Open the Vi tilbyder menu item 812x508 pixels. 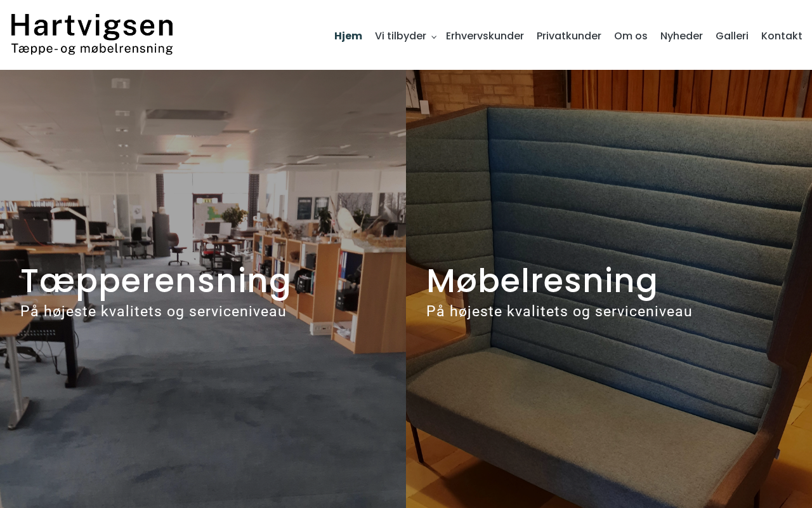click(400, 36)
